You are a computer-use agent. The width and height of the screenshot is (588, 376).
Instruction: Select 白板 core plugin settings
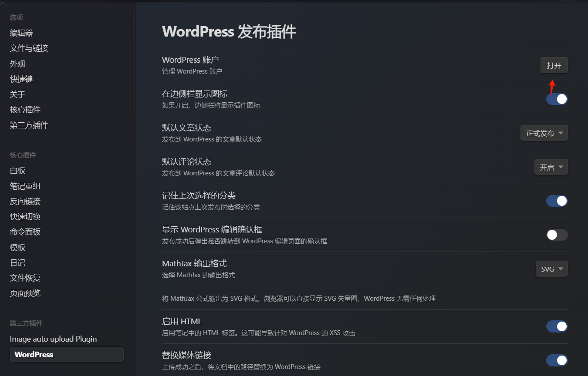[17, 170]
